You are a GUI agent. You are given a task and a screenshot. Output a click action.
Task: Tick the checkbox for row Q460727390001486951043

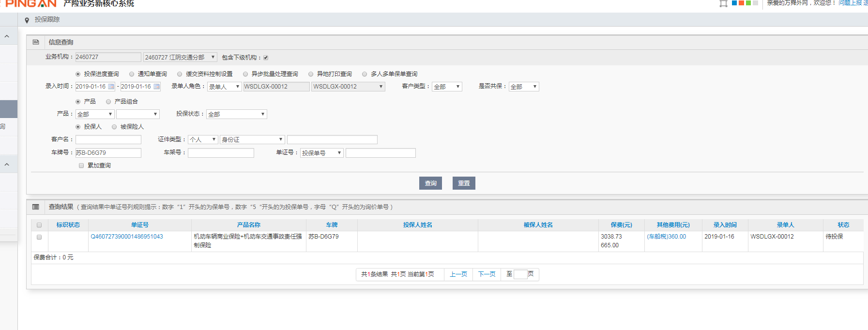[39, 237]
